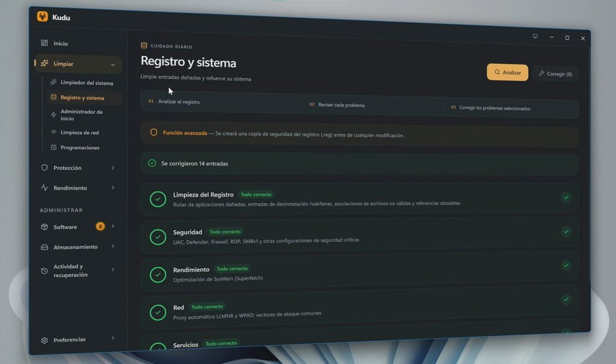The height and width of the screenshot is (364, 616).
Task: Click the Software badge showing 8
Action: point(100,226)
